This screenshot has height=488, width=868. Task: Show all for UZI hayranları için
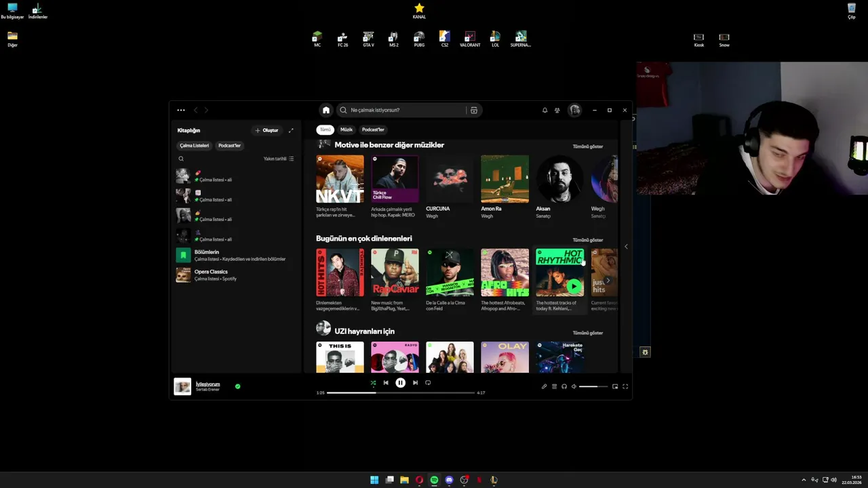(x=588, y=333)
